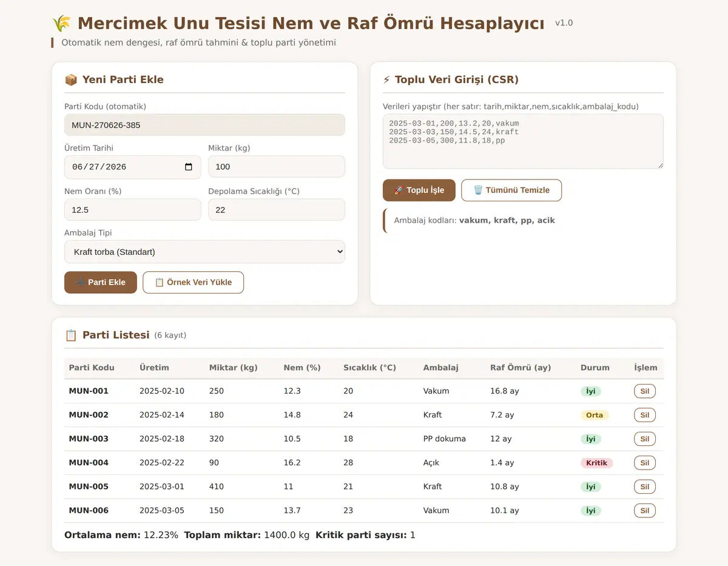Click the Toplam miktar 1400.0 kg text
The width and height of the screenshot is (728, 566).
(x=247, y=535)
